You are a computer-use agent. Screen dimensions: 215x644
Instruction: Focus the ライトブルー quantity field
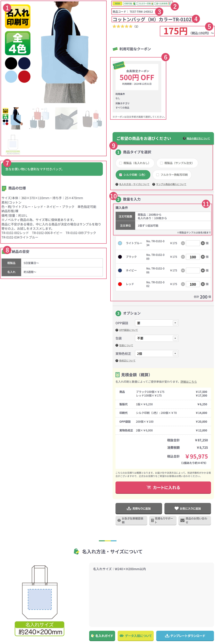(193, 243)
